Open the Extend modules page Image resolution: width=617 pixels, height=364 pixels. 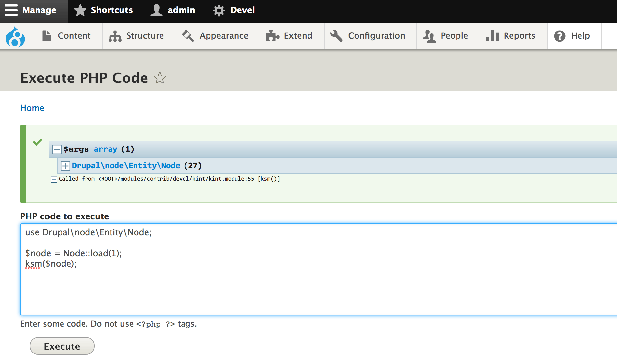pyautogui.click(x=289, y=36)
